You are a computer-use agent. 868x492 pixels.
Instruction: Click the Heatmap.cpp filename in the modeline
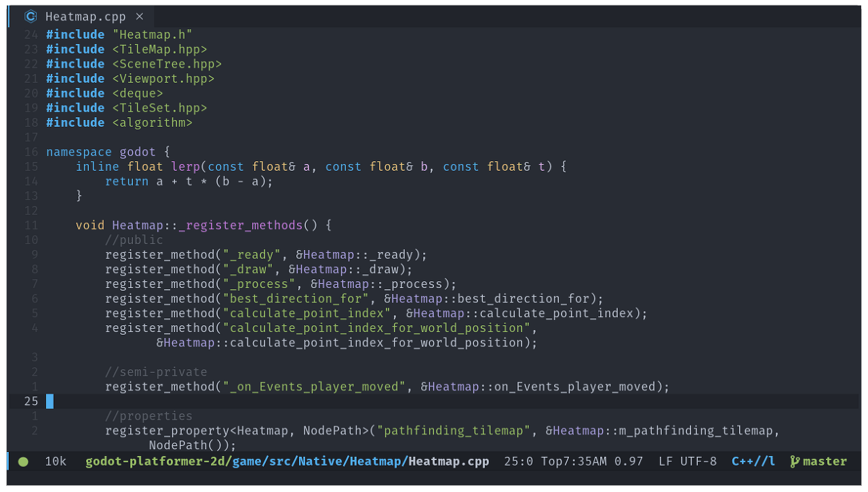449,462
